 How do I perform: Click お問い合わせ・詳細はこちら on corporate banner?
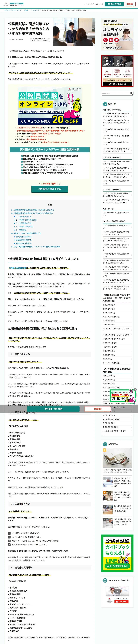point(117,84)
